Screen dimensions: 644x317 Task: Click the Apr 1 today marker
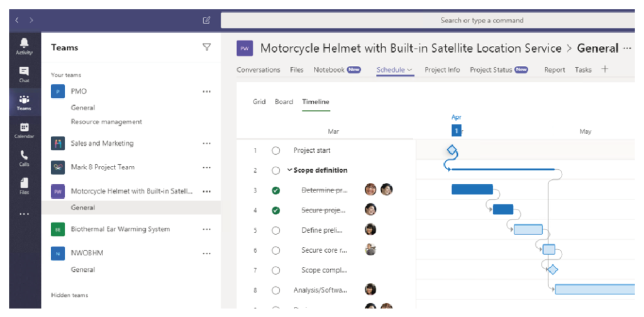coord(457,131)
